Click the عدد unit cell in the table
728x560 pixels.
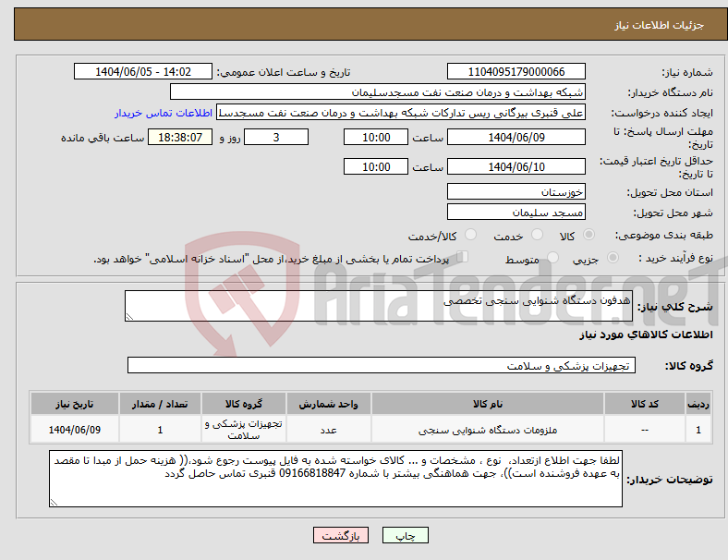click(x=328, y=430)
